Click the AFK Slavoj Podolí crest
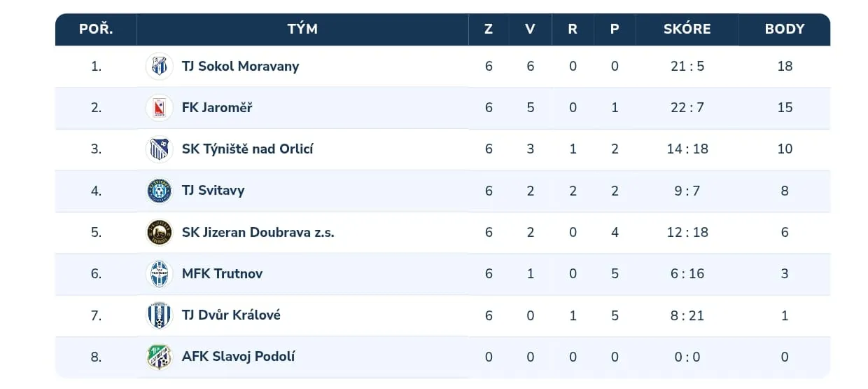The height and width of the screenshot is (389, 868). click(x=159, y=357)
